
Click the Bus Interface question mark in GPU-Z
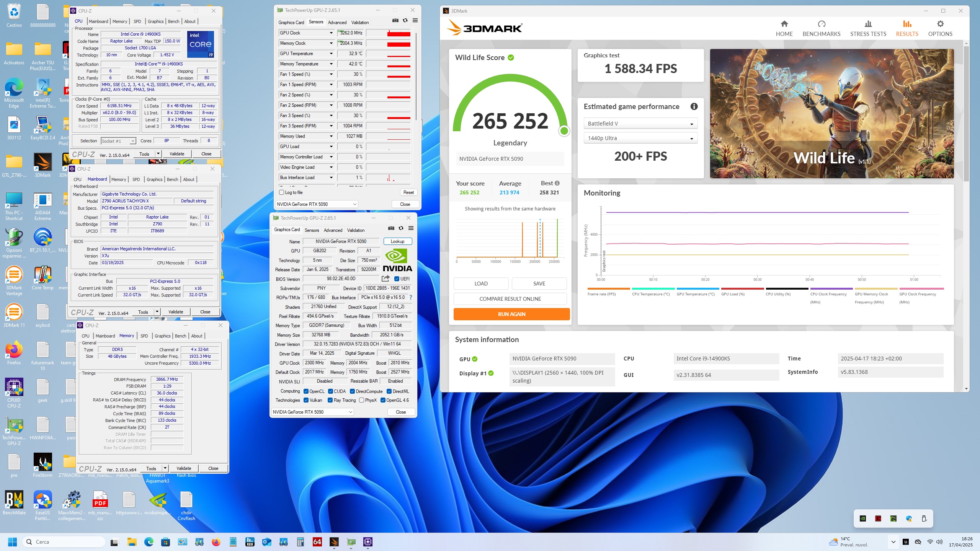pos(411,297)
